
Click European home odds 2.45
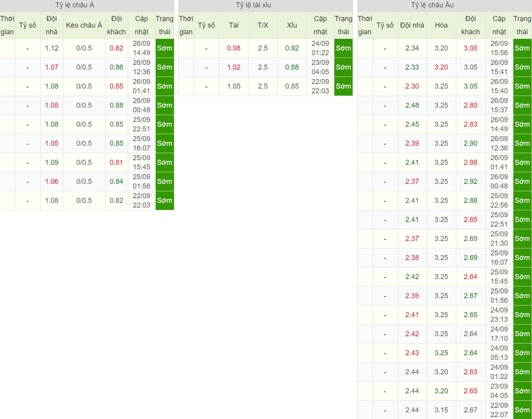[412, 124]
